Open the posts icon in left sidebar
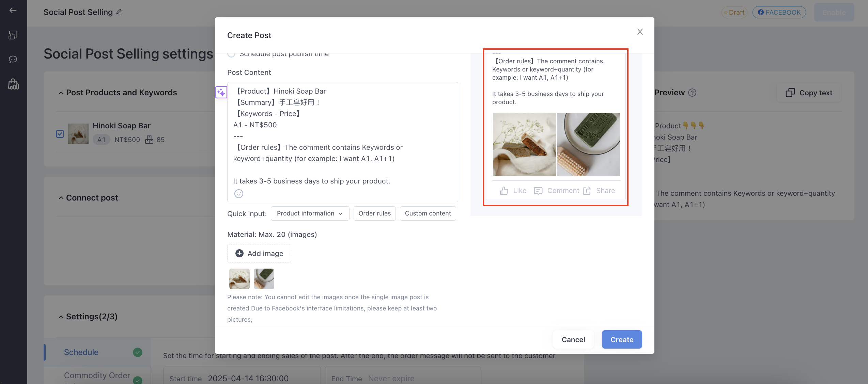Screen dimensions: 868x384 tap(13, 35)
